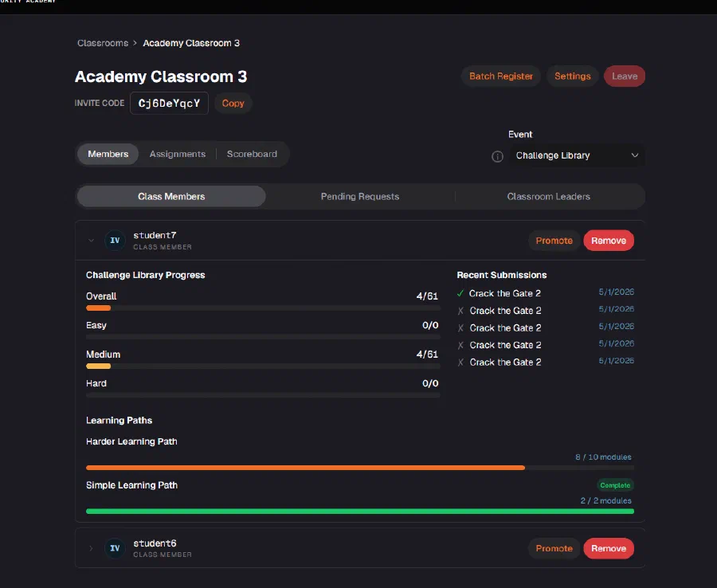This screenshot has height=588, width=717.
Task: Click the green checkmark on the first Crack the Gate 2 submission
Action: point(460,293)
